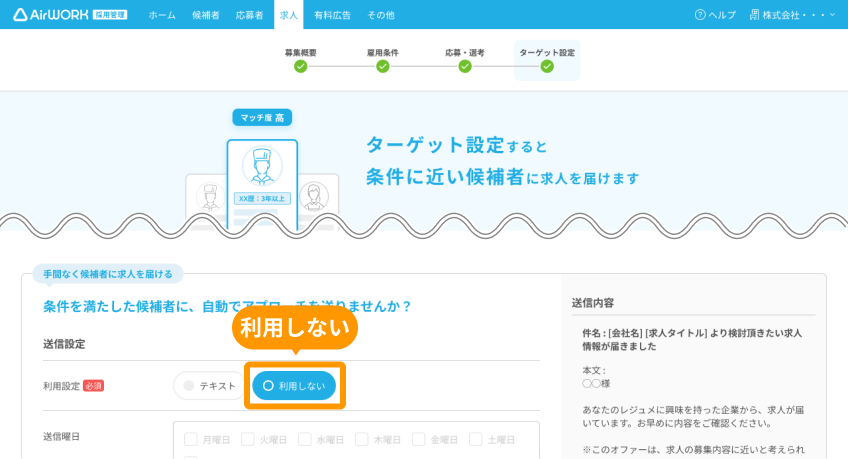Click the 雇用条件 step checkmark
This screenshot has width=848, height=459.
383,66
